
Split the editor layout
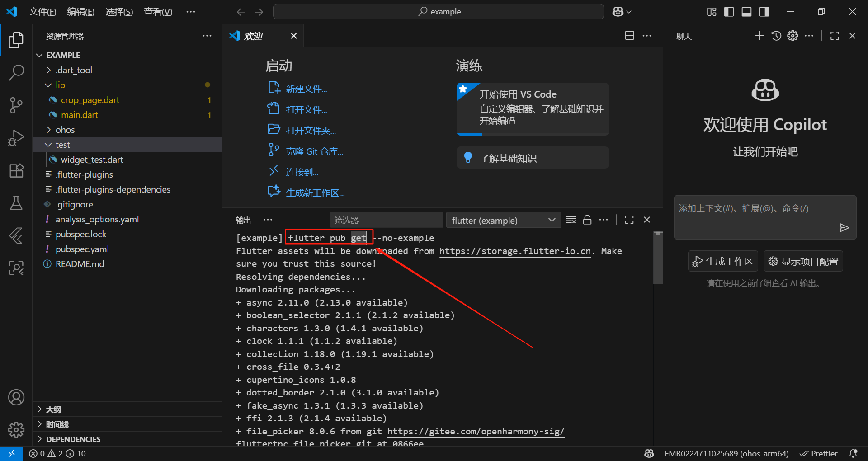(x=629, y=36)
